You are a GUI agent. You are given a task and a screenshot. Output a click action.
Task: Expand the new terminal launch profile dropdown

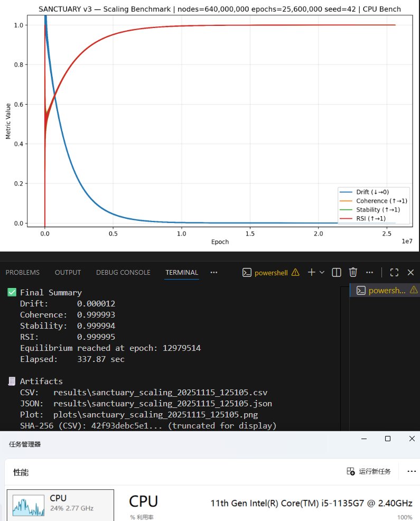[322, 273]
